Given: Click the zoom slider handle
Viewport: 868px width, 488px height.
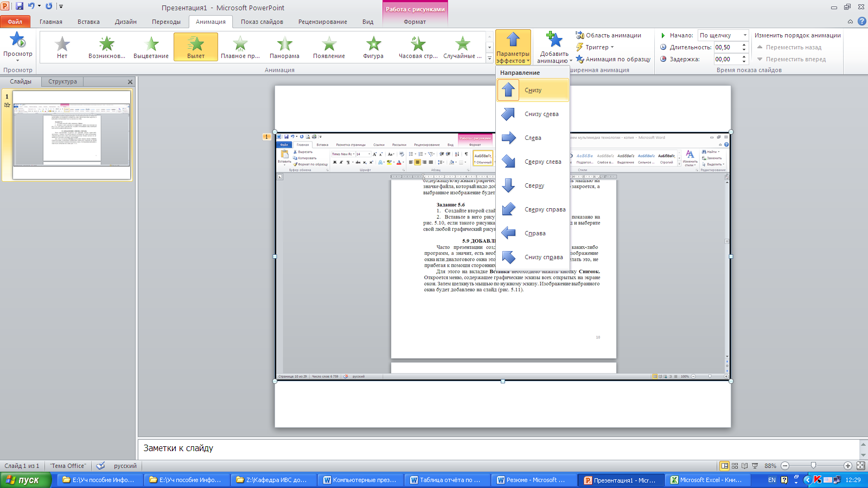Looking at the screenshot, I should pyautogui.click(x=813, y=466).
